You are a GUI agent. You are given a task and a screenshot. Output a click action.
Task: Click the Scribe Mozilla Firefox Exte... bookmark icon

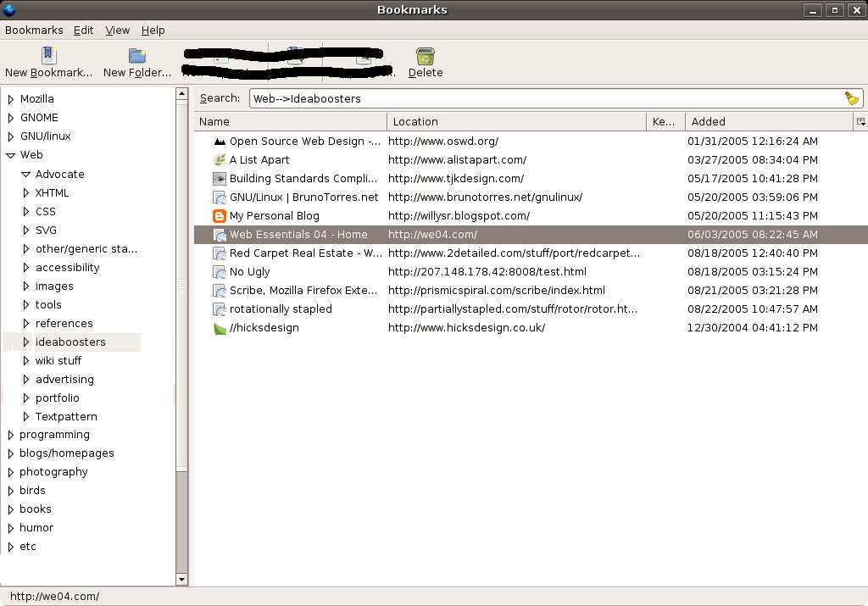(x=220, y=291)
